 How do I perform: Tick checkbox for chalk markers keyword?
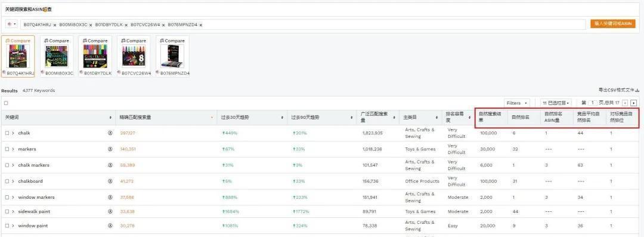pyautogui.click(x=7, y=165)
